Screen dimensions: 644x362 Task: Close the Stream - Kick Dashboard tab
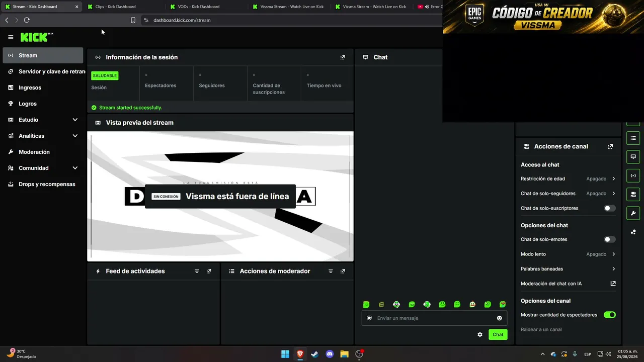pos(76,7)
